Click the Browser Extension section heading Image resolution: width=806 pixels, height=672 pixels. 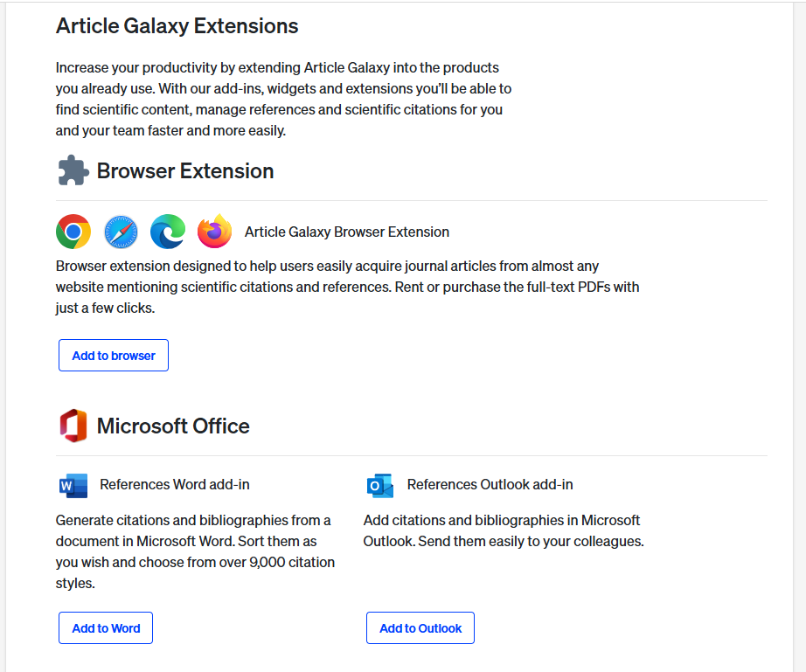tap(185, 170)
